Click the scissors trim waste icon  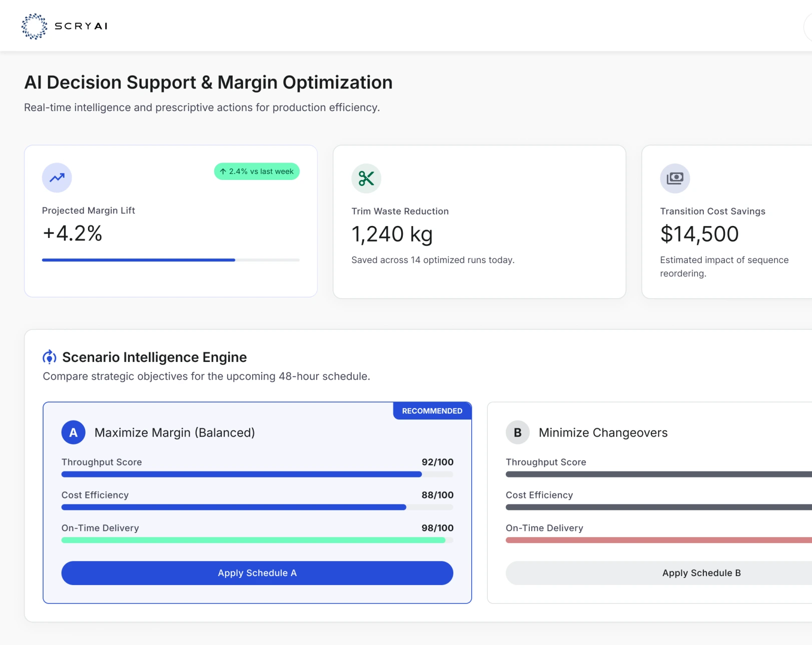click(366, 178)
